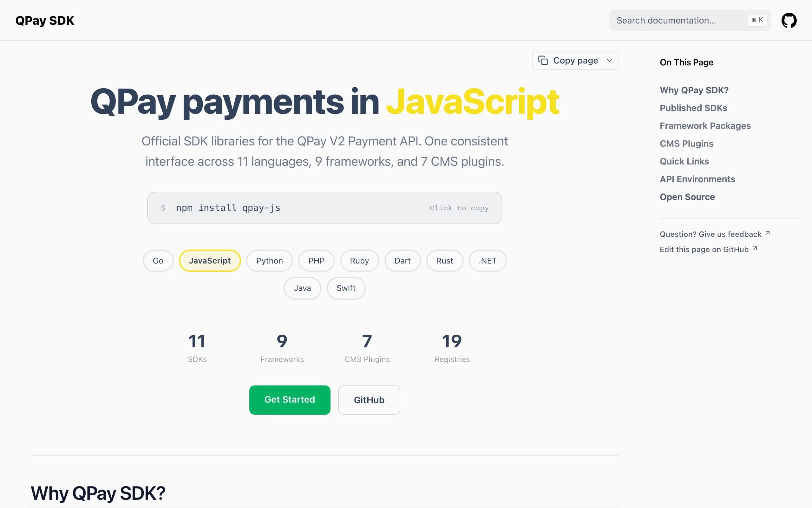Screen dimensions: 812x508
Task: Switch to the Java language pill
Action: pyautogui.click(x=302, y=288)
